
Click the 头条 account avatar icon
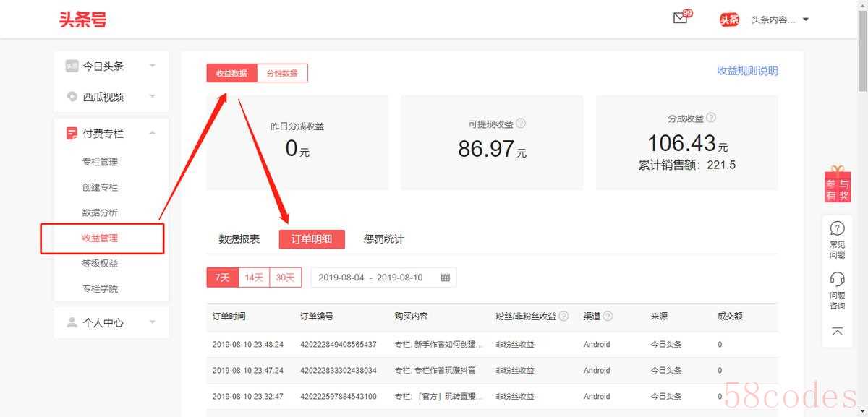[x=729, y=20]
